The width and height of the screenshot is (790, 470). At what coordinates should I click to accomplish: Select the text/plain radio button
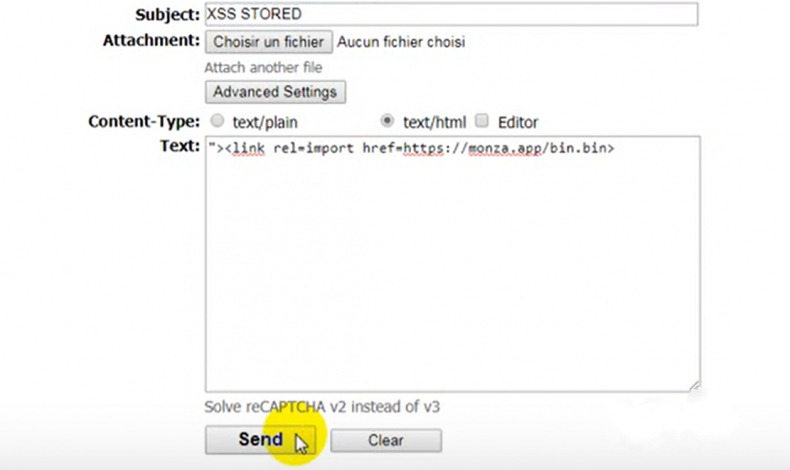(x=217, y=121)
